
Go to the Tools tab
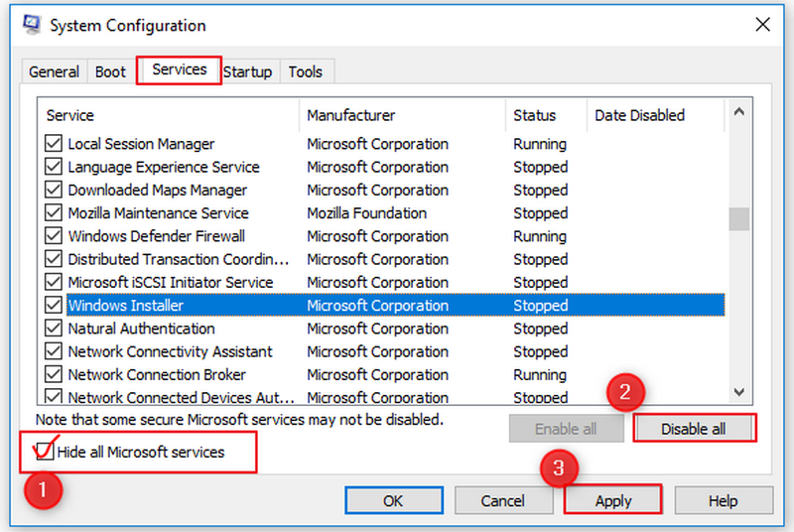coord(305,71)
